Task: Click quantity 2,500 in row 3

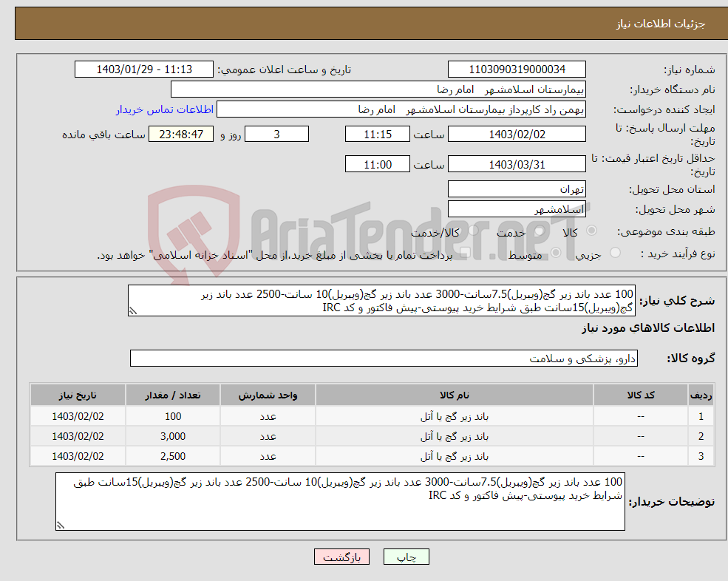Action: [173, 456]
